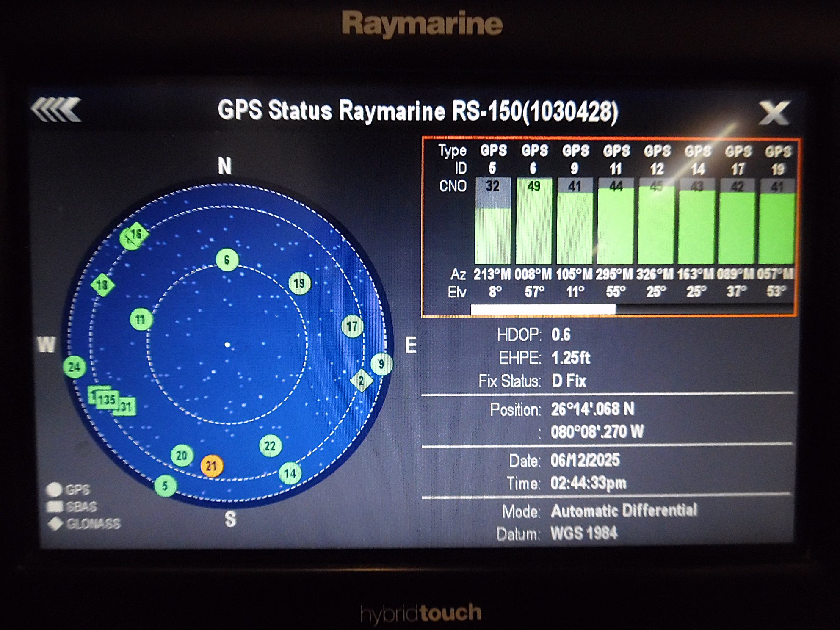Tap signal bar for satellite ID 19
The height and width of the screenshot is (630, 840).
point(777,221)
